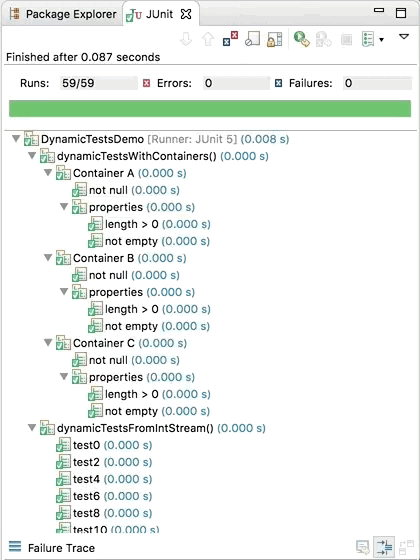
Task: Click the red Errors icon
Action: coord(146,84)
